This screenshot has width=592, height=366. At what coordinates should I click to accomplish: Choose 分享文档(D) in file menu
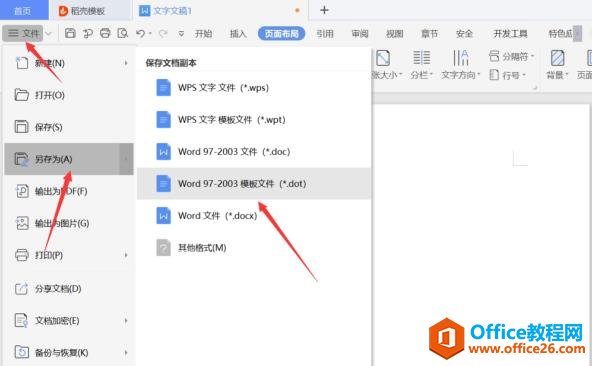[69, 289]
